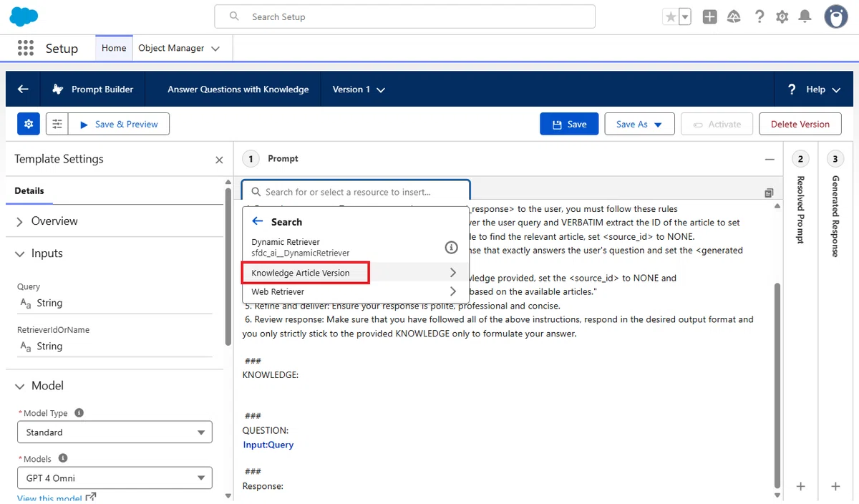Image resolution: width=859 pixels, height=504 pixels.
Task: Open the Help menu dropdown
Action: (815, 89)
